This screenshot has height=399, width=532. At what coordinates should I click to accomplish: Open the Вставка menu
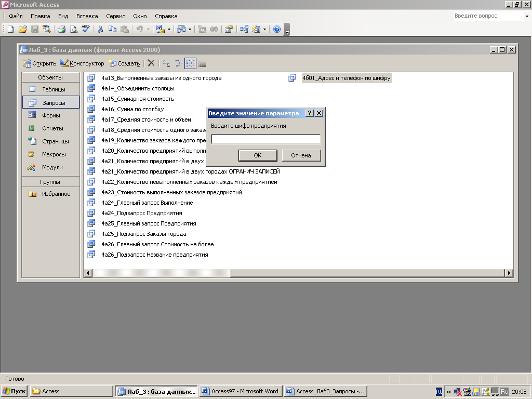87,16
